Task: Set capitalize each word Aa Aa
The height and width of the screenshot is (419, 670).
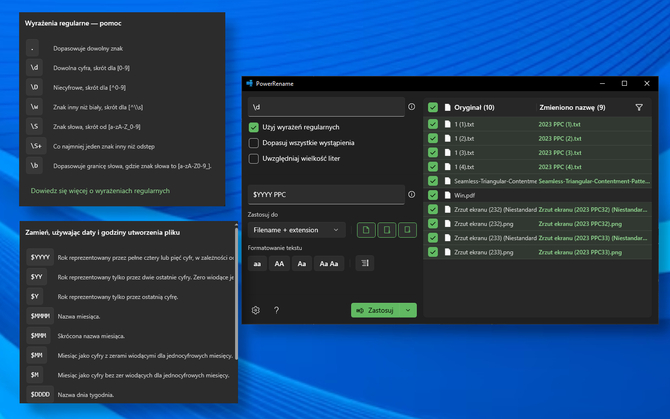Action: (x=329, y=264)
